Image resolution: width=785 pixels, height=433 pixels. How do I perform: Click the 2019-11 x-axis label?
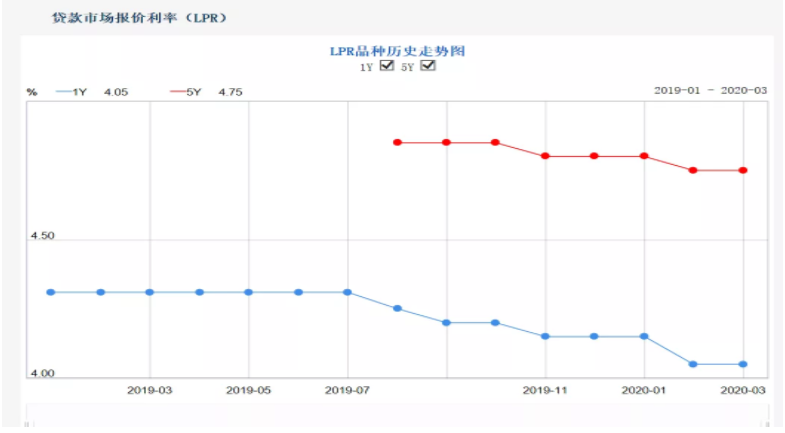(x=545, y=390)
